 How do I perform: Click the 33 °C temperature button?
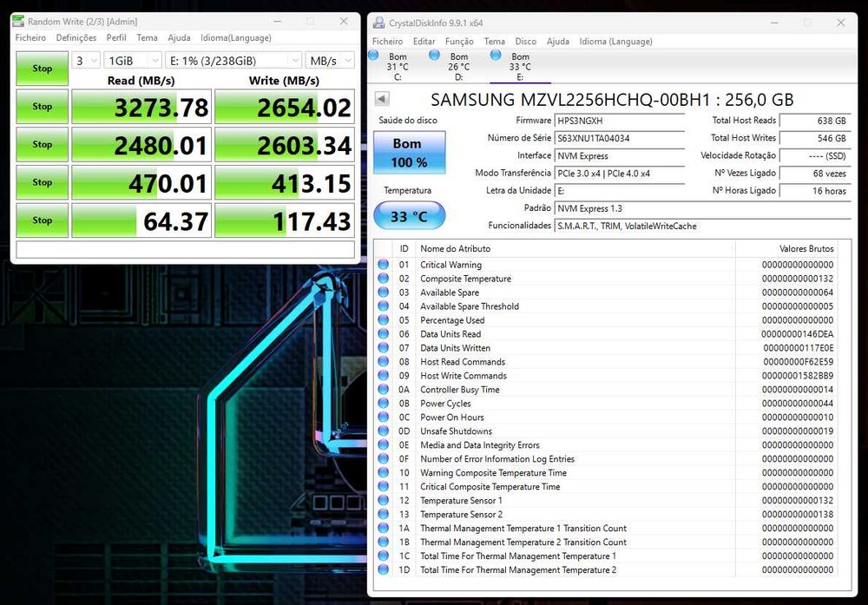click(x=409, y=215)
